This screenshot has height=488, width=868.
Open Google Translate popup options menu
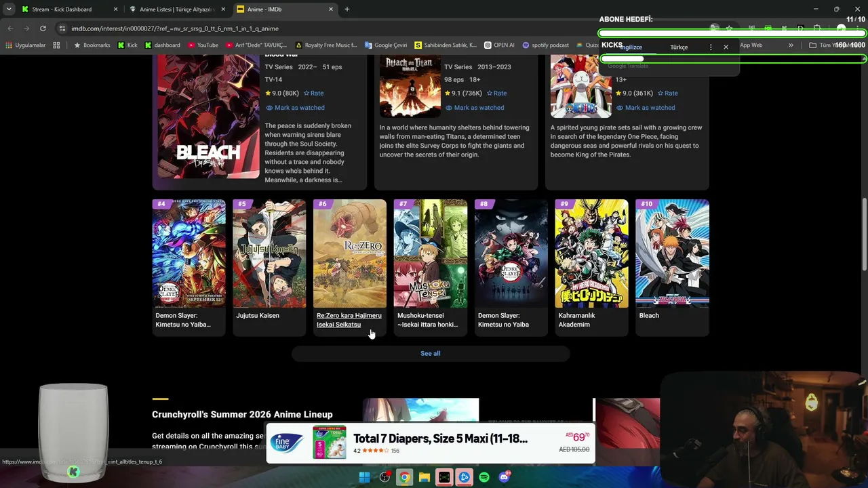click(711, 47)
